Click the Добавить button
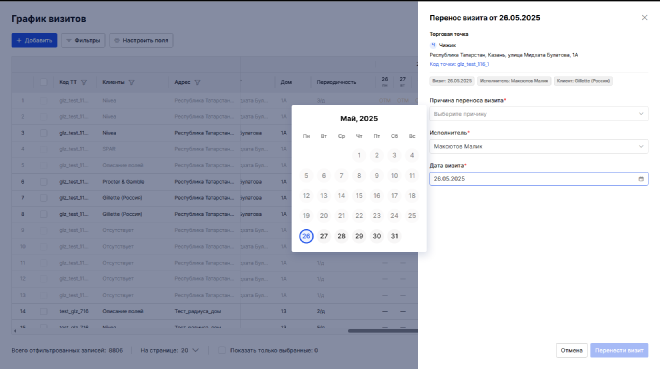Image resolution: width=660 pixels, height=369 pixels. (35, 40)
